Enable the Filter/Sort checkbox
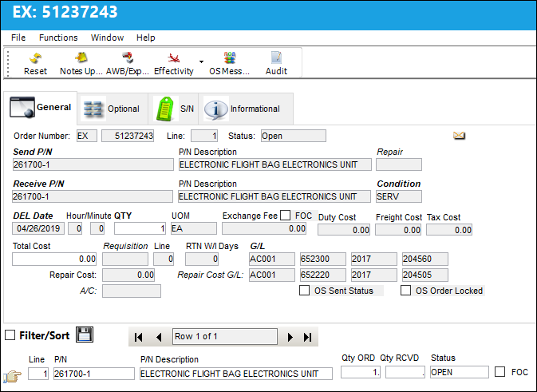The width and height of the screenshot is (537, 392). click(10, 335)
